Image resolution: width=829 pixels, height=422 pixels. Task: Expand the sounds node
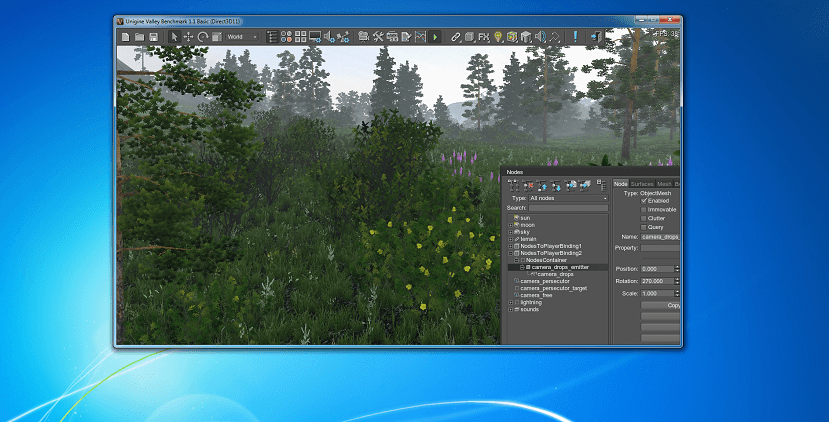point(511,309)
